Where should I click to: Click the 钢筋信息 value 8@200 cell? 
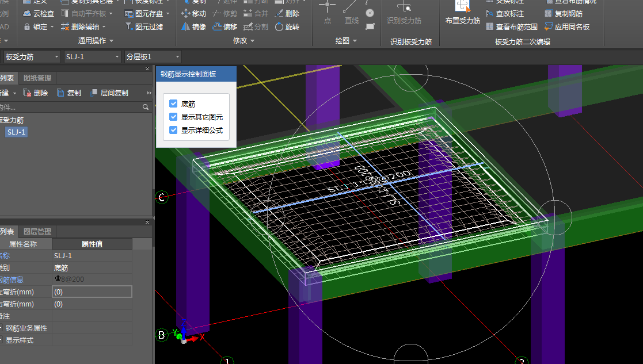tap(92, 279)
